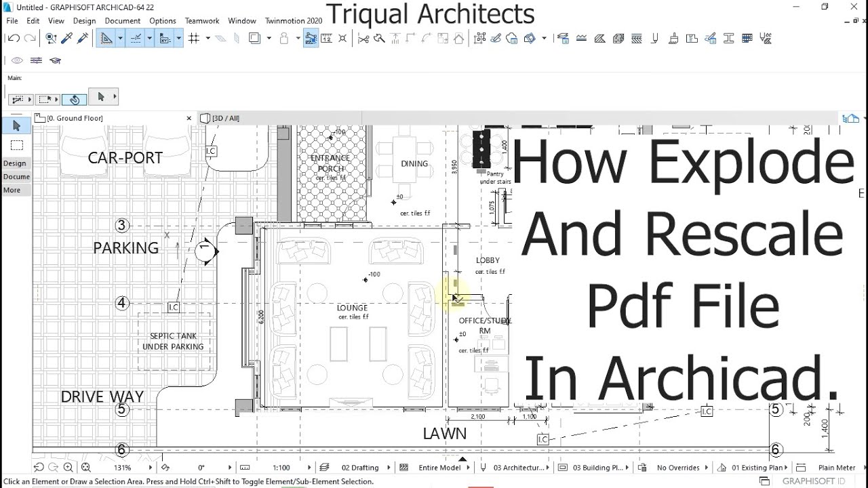Viewport: 868px width, 488px height.
Task: Select the Marquee tool in toolbox
Action: [x=17, y=145]
